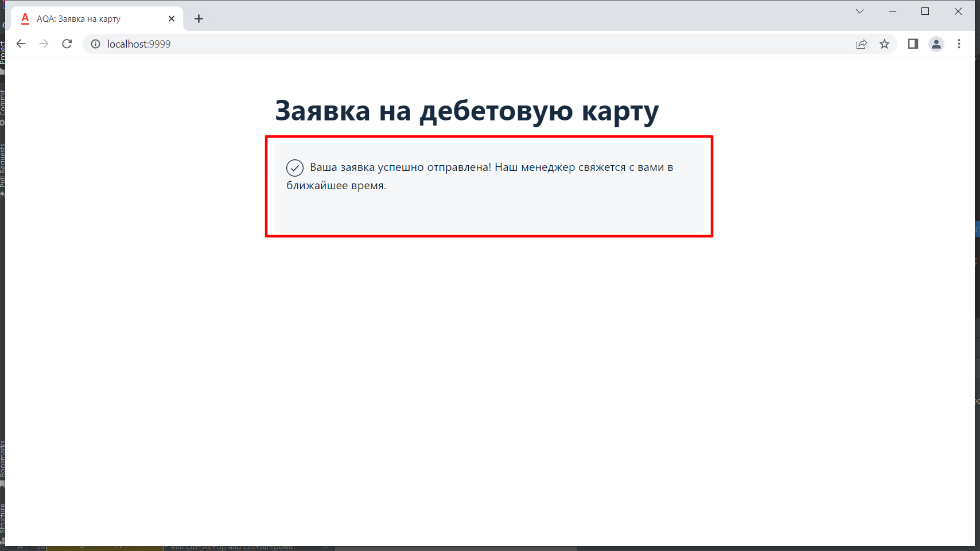Click the success checkmark icon in the message
Screen dimensions: 980x551
294,168
